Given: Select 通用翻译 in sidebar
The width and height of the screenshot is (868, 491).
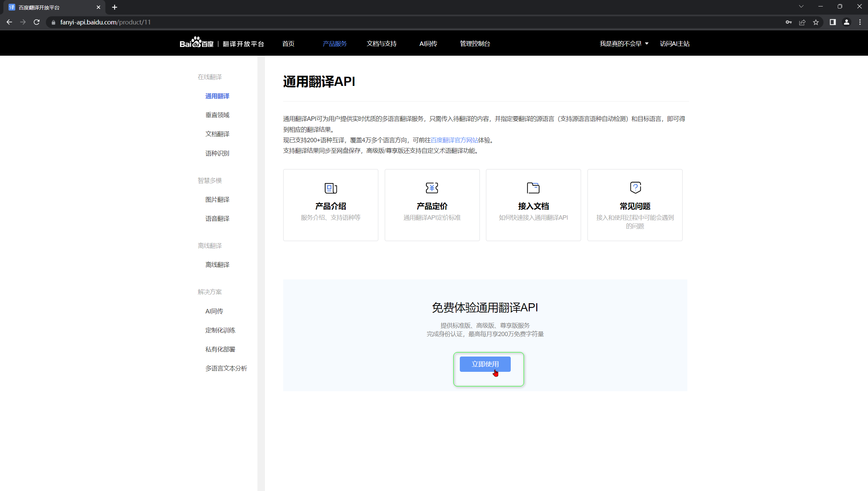Looking at the screenshot, I should (x=217, y=96).
